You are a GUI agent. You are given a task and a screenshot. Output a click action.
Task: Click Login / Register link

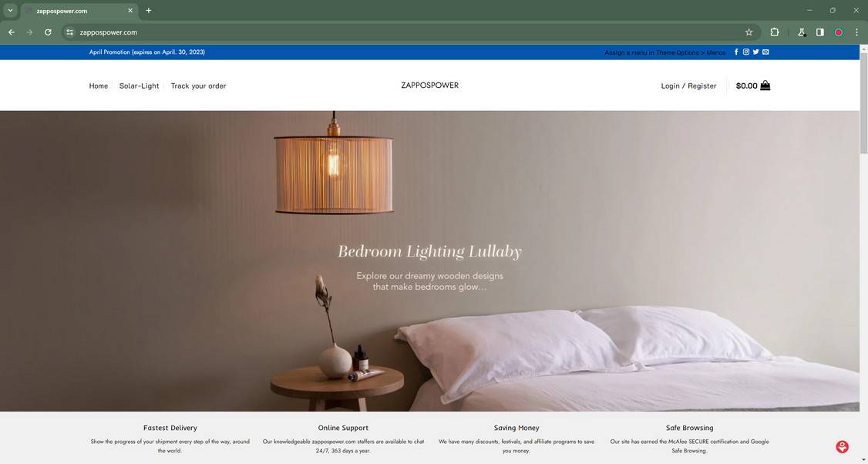tap(688, 86)
